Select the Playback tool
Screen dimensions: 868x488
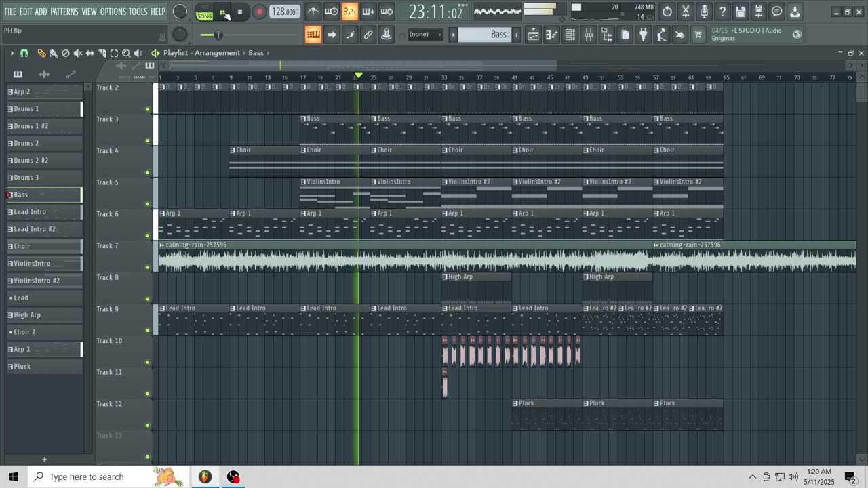[x=138, y=53]
